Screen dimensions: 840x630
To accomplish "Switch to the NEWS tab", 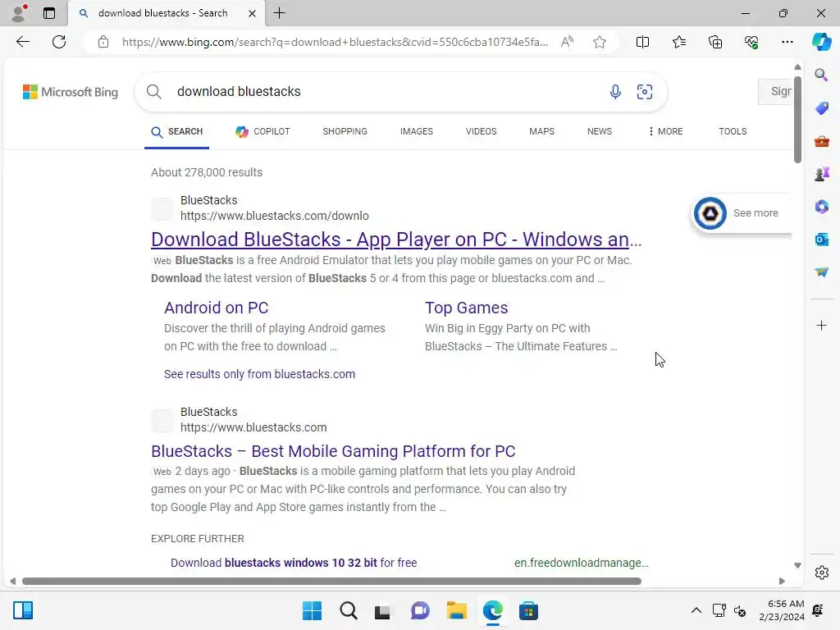I will tap(600, 131).
